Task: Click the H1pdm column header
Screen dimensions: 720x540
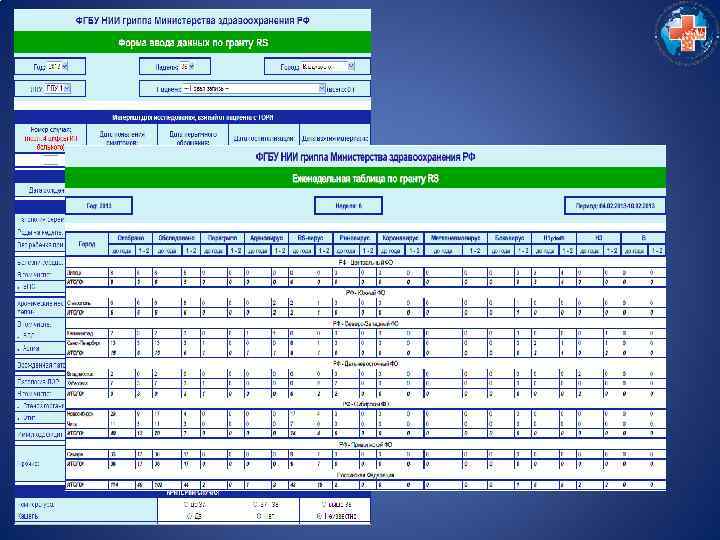Action: (554, 238)
